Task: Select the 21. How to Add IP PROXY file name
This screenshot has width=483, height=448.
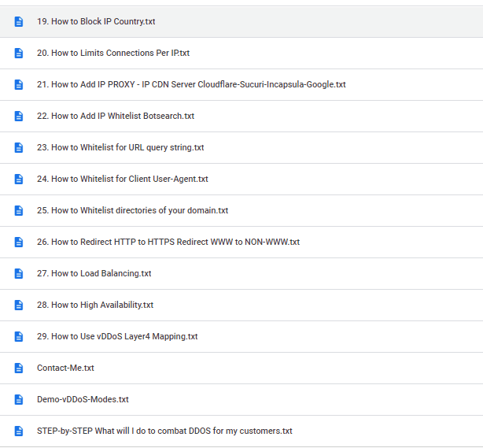Action: [x=191, y=85]
